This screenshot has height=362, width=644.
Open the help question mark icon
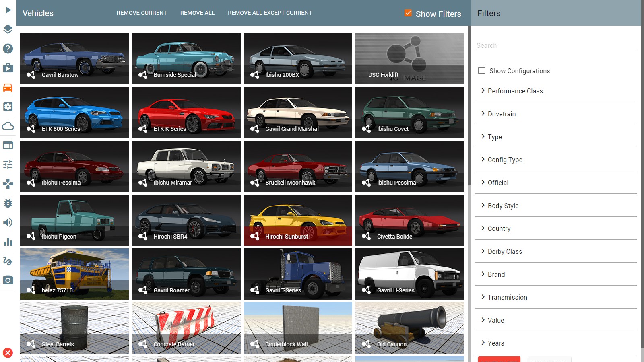pos(8,49)
